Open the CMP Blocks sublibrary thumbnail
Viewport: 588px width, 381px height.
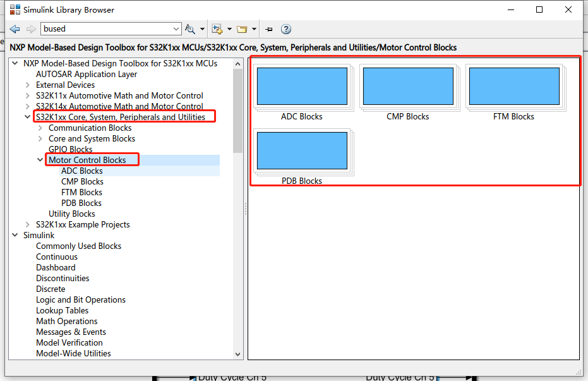point(409,87)
